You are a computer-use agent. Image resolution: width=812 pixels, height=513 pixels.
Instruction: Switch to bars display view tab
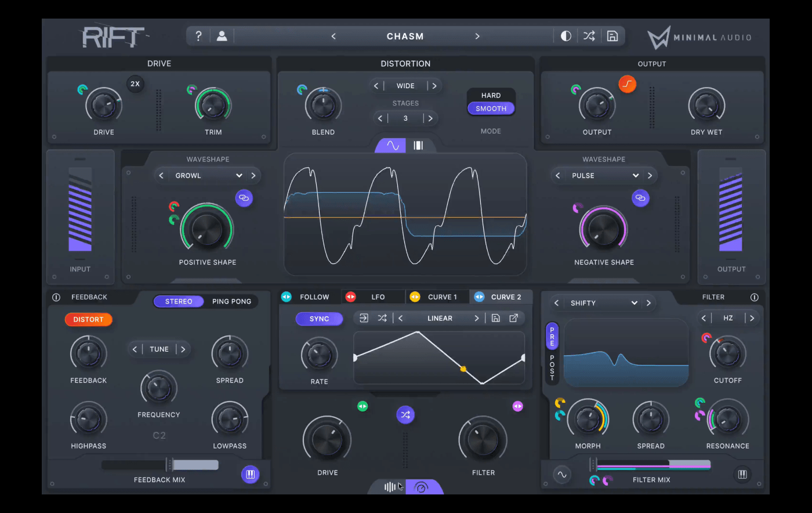coord(418,146)
